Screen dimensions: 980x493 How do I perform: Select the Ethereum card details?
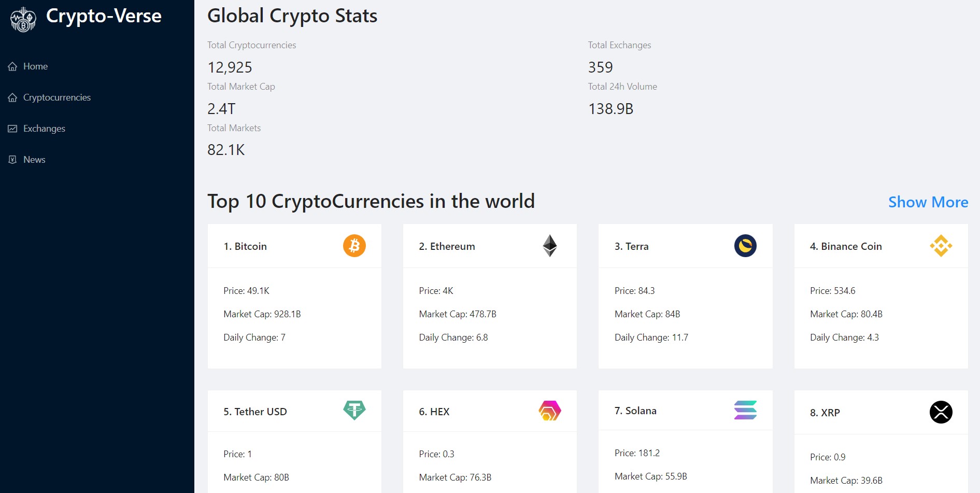pos(490,314)
